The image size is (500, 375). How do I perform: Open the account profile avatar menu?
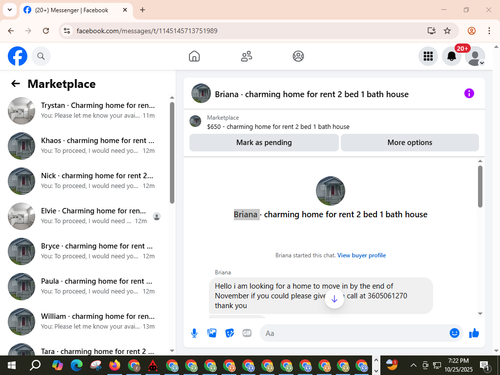click(475, 56)
